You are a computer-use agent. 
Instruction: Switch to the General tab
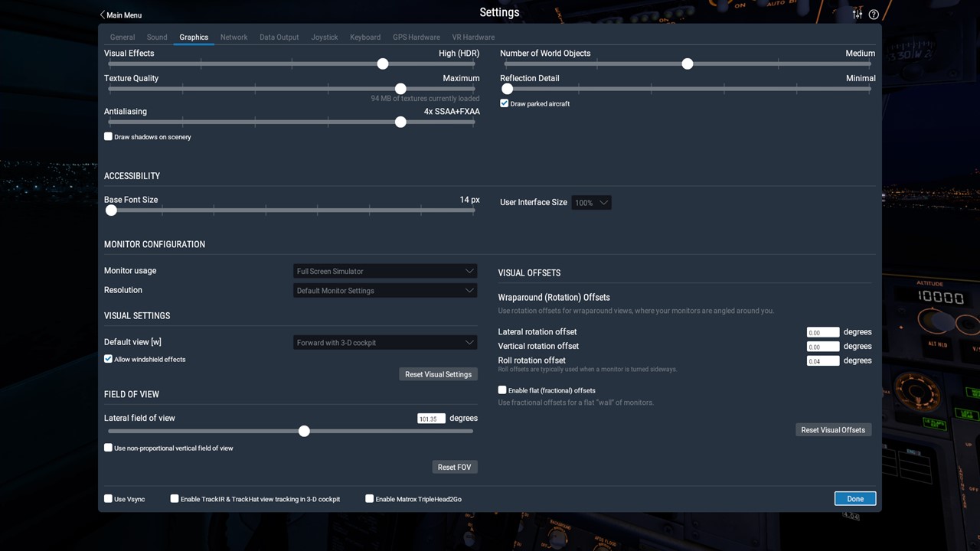click(122, 37)
